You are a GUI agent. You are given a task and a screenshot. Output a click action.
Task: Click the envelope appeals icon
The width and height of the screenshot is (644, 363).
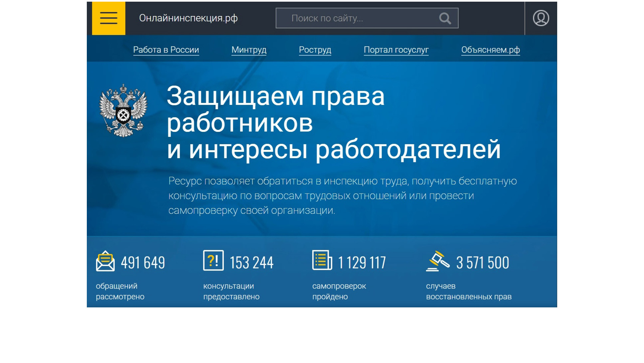105,261
